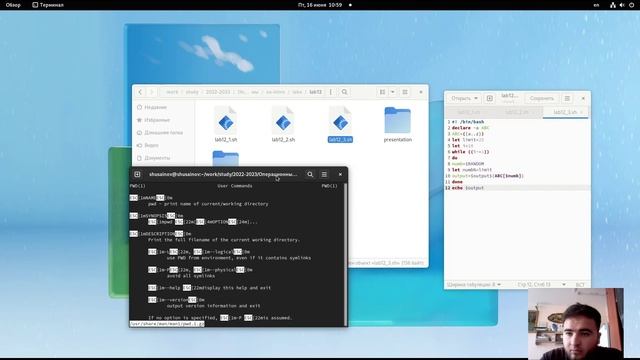Select the 2022-2023 path segment
Viewport: 640px width, 360px height.
[218, 92]
